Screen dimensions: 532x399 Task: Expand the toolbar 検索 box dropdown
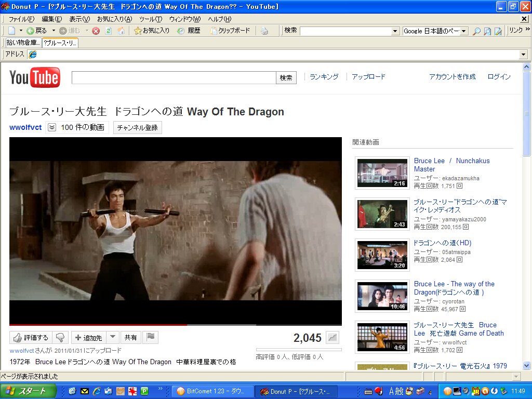tap(395, 31)
